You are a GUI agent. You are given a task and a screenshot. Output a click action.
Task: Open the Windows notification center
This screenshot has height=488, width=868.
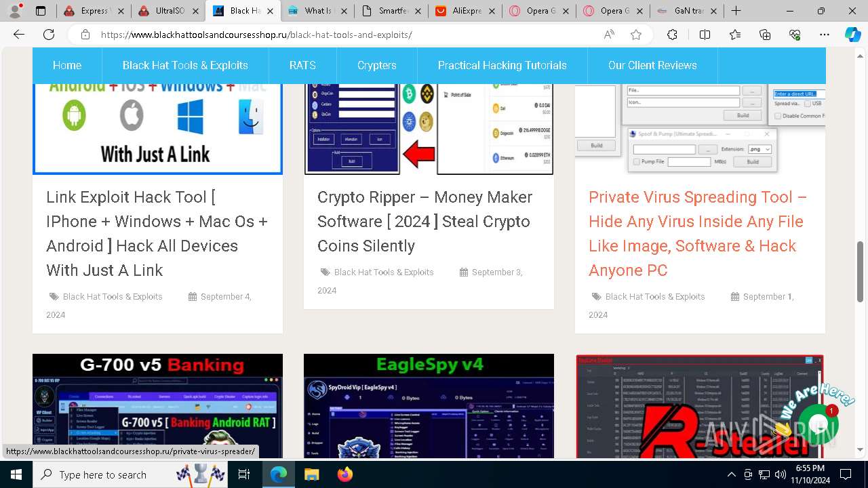point(846,474)
